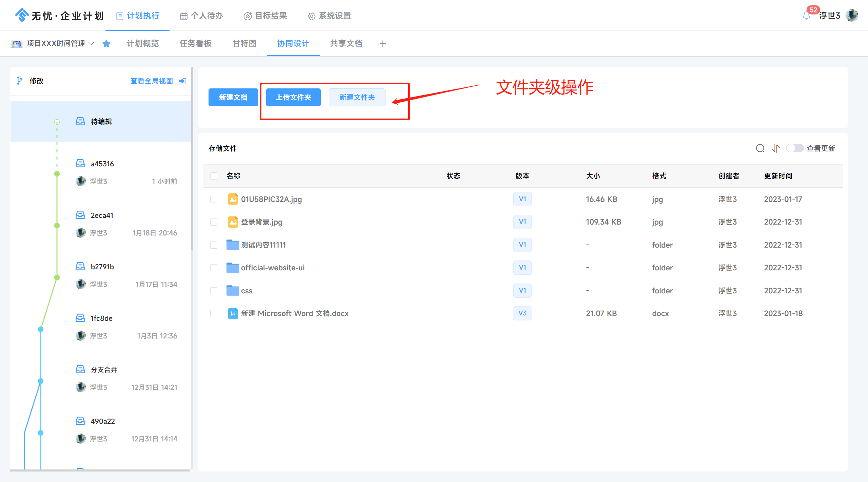
Task: Click the 登录背景.jpg image file icon
Action: coord(233,222)
